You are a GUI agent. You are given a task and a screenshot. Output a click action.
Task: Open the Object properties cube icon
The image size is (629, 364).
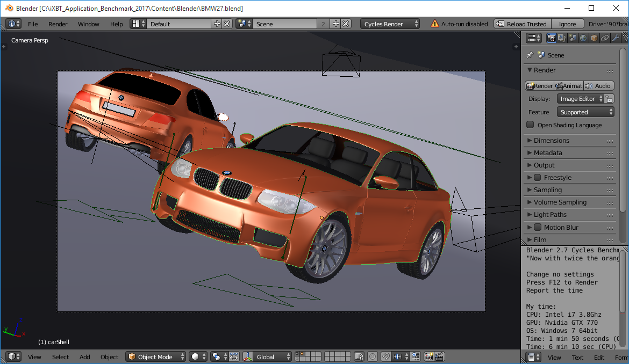(x=594, y=38)
